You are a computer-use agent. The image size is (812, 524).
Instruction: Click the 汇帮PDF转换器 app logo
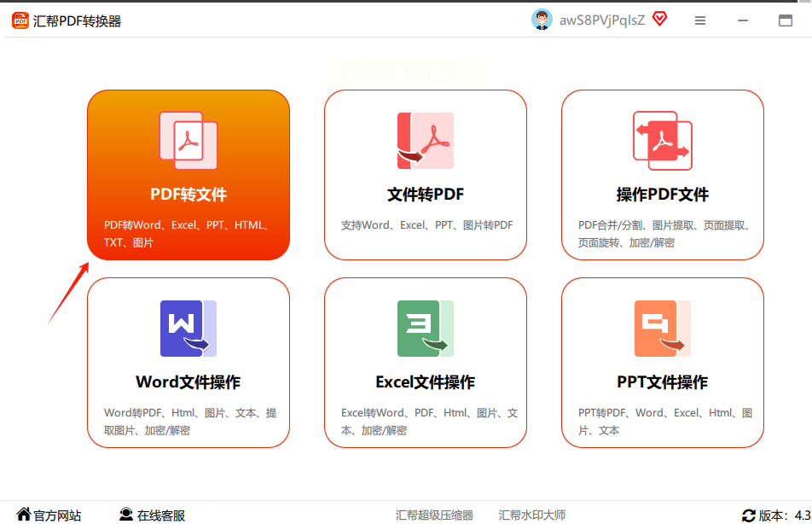(20, 20)
